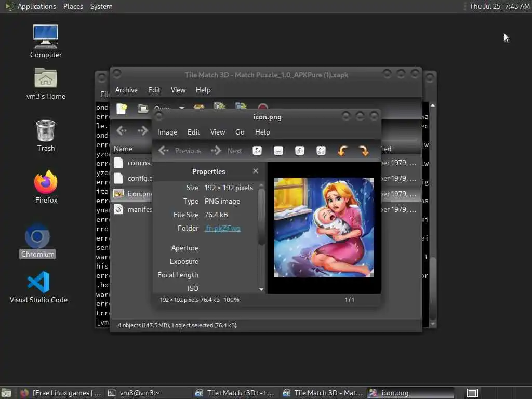532x399 pixels.
Task: Expand the Open recent dropdown arrow
Action: 182,108
